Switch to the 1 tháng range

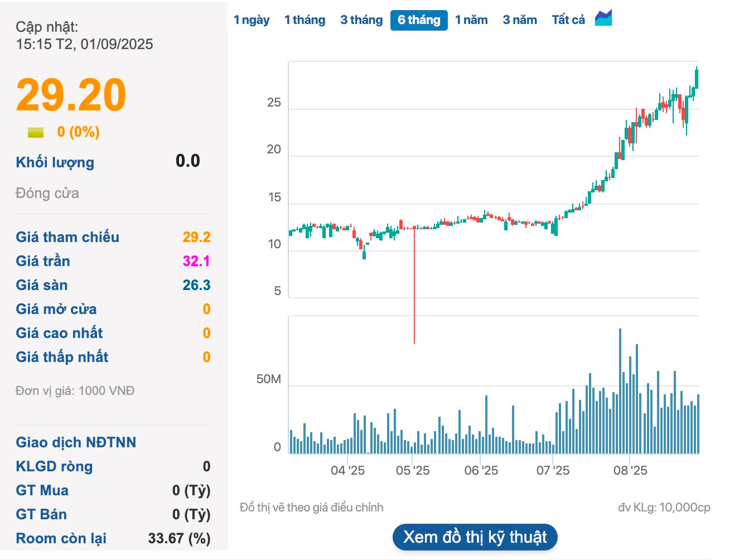(x=305, y=20)
